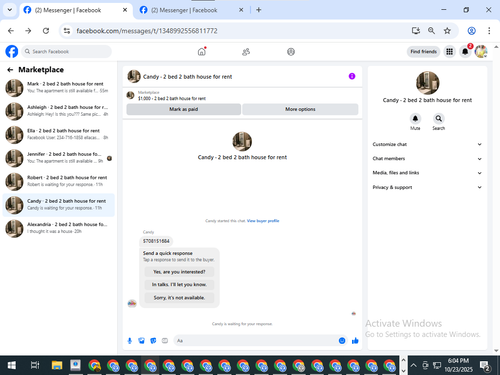Reload the page in Chrome

coord(46,31)
